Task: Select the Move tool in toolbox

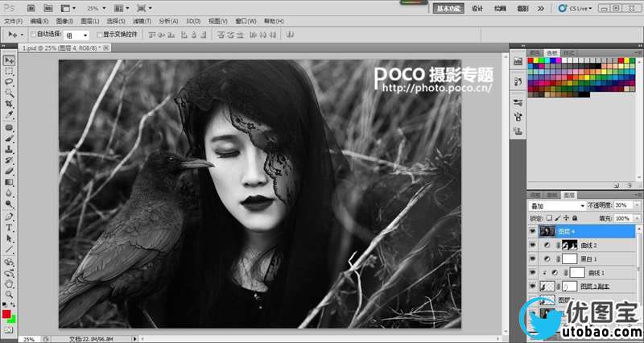Action: [x=9, y=60]
